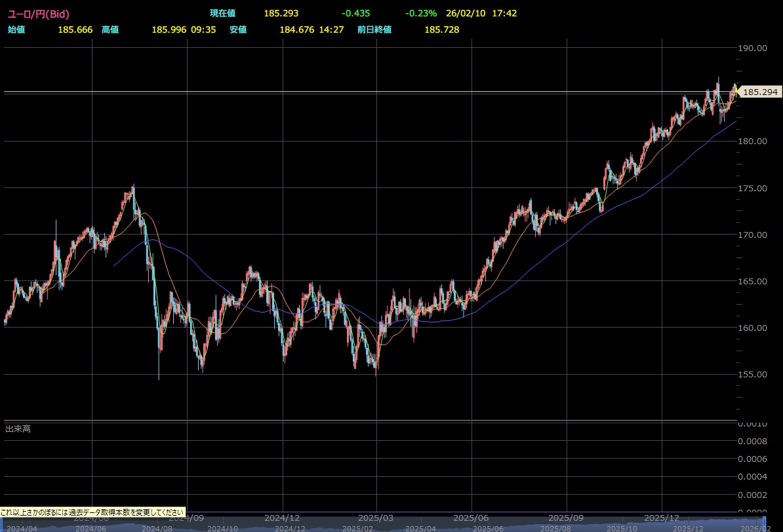The image size is (783, 532).
Task: Click the yellow 過去データ取得本数 notice
Action: (92, 512)
